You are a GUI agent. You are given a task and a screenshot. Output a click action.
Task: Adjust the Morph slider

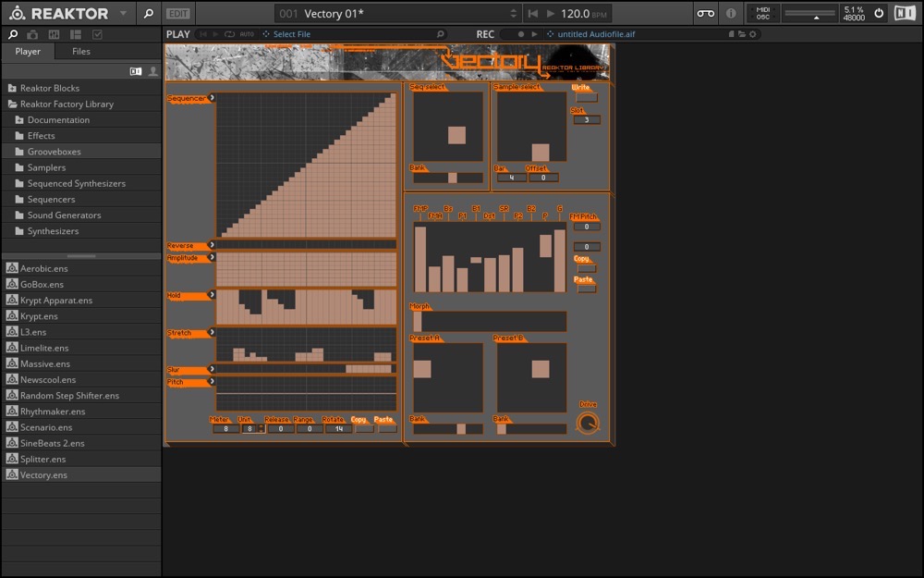click(490, 322)
